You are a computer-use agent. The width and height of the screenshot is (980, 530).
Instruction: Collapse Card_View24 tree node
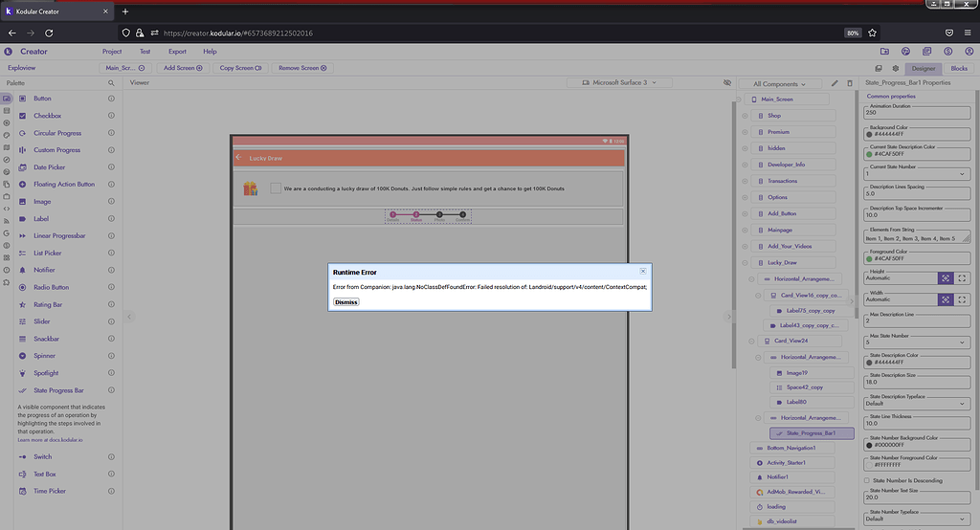pos(751,341)
